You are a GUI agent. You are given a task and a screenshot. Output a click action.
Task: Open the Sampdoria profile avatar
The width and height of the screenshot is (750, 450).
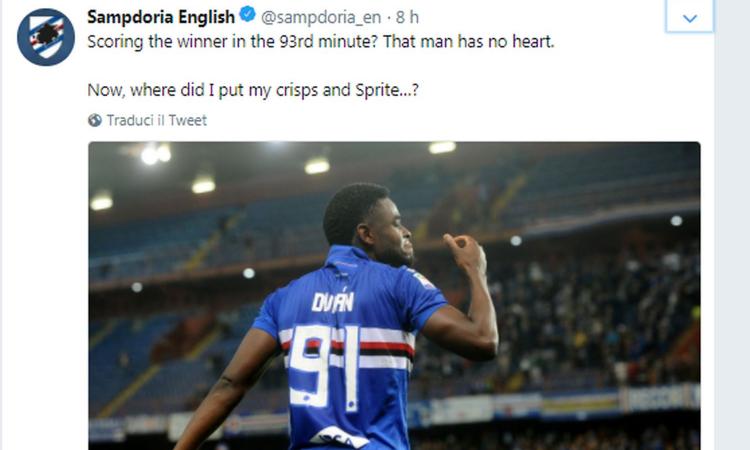46,37
